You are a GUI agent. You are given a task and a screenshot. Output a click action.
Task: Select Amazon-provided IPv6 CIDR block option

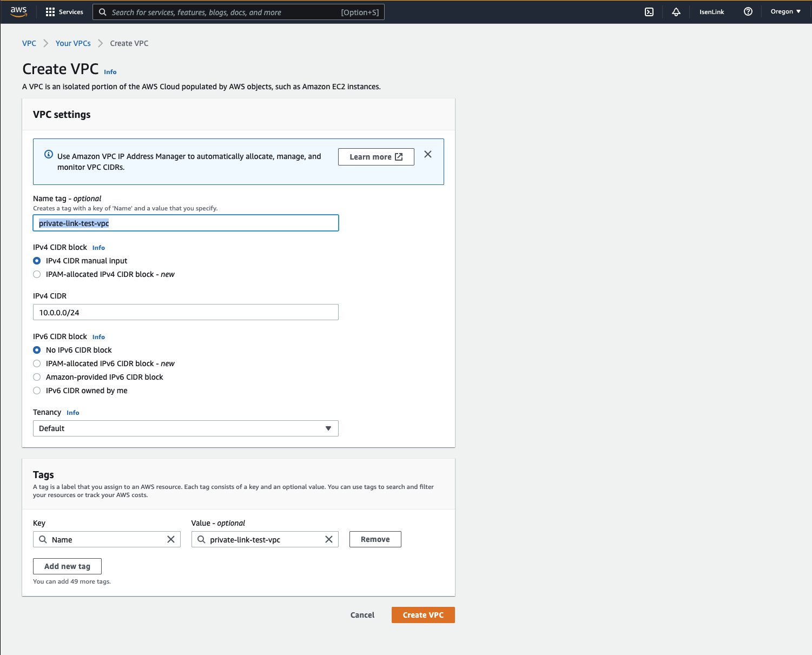click(37, 377)
